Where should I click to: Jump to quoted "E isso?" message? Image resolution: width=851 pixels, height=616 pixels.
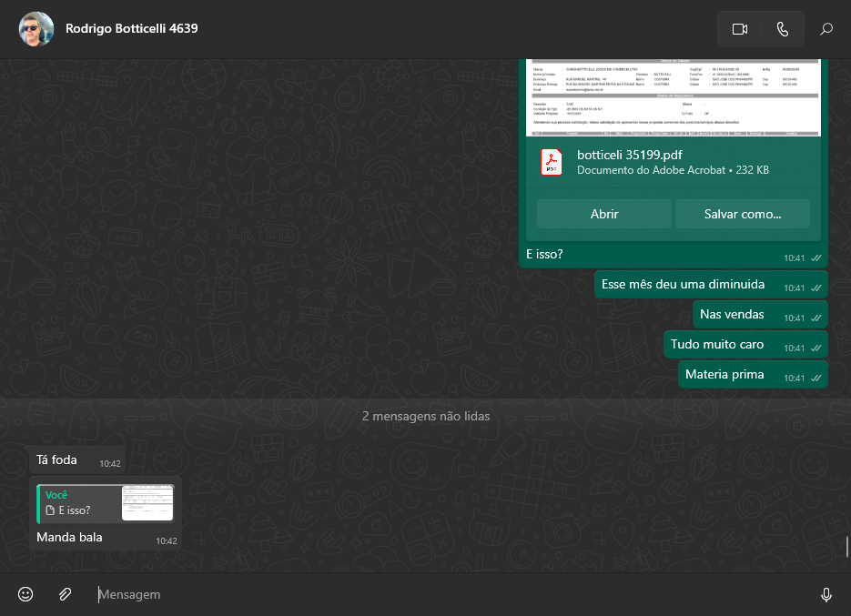(77, 503)
